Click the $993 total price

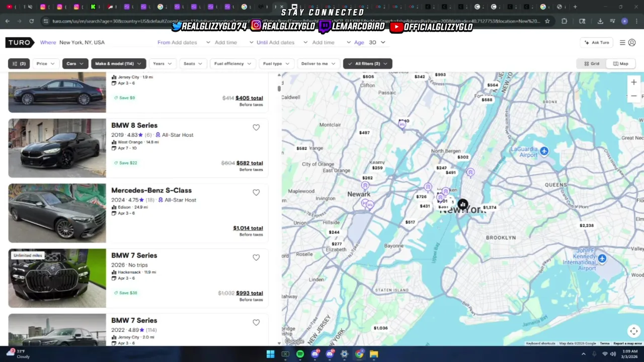(x=250, y=293)
